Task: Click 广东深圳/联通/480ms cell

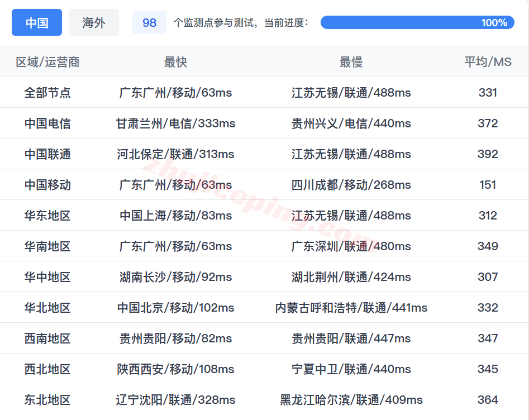Action: pos(351,246)
